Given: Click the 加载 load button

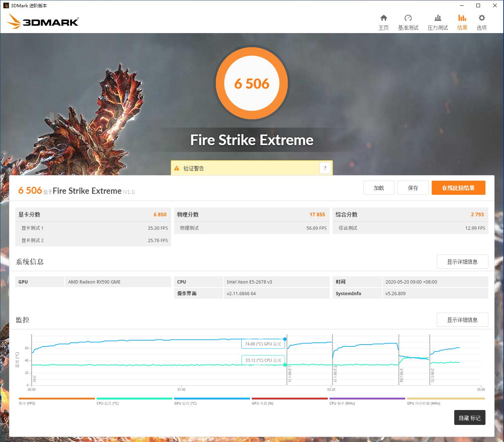Looking at the screenshot, I should (x=379, y=188).
